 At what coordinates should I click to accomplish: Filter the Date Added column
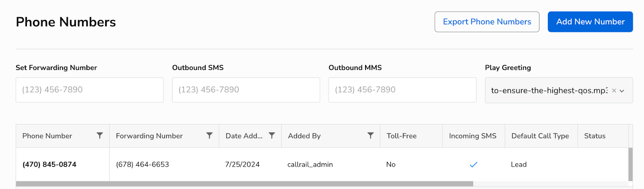point(272,136)
